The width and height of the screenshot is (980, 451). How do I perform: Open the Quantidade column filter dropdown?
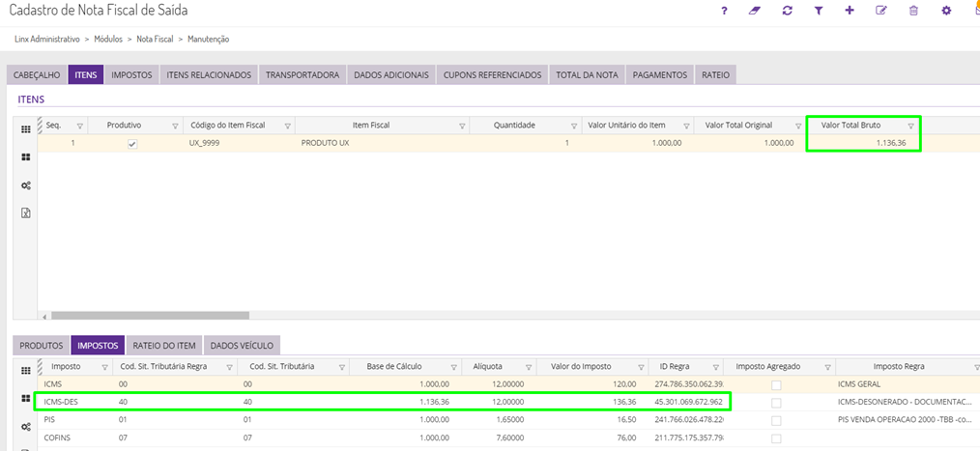pyautogui.click(x=574, y=127)
